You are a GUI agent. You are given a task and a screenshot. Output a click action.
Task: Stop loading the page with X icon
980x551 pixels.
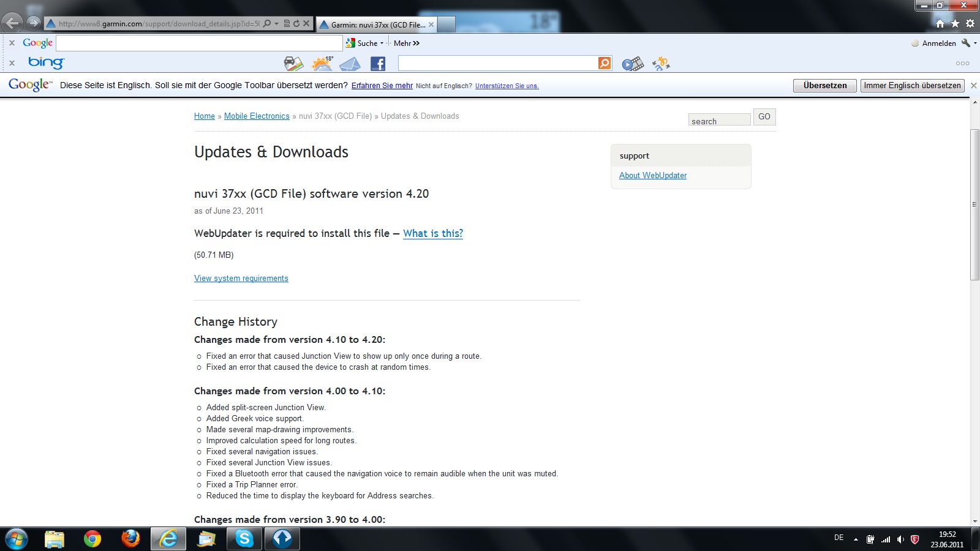306,24
